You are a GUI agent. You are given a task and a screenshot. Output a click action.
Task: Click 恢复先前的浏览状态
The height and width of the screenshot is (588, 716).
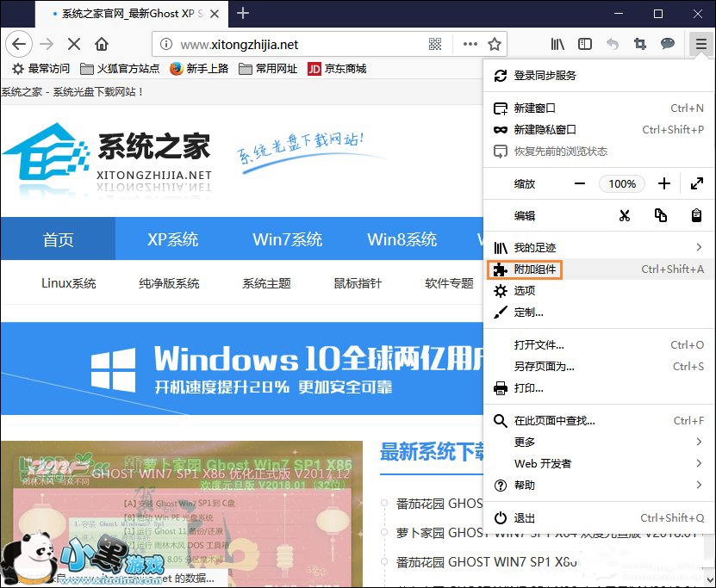pos(599,151)
